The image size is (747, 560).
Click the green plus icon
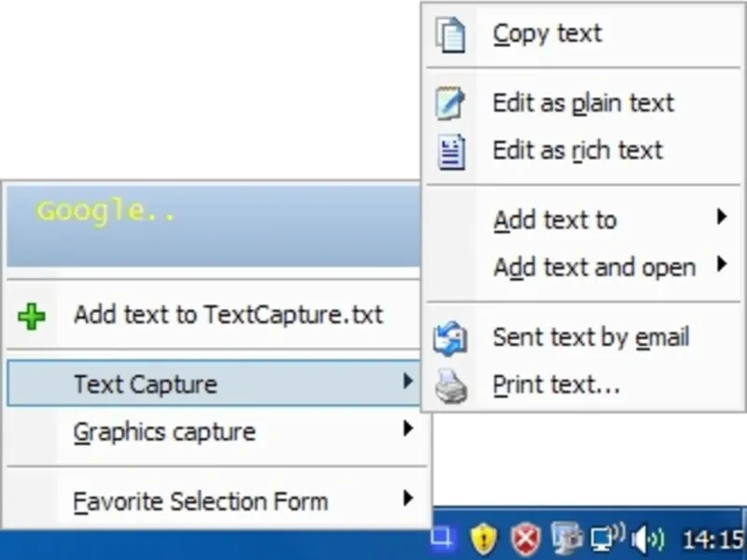pos(32,316)
